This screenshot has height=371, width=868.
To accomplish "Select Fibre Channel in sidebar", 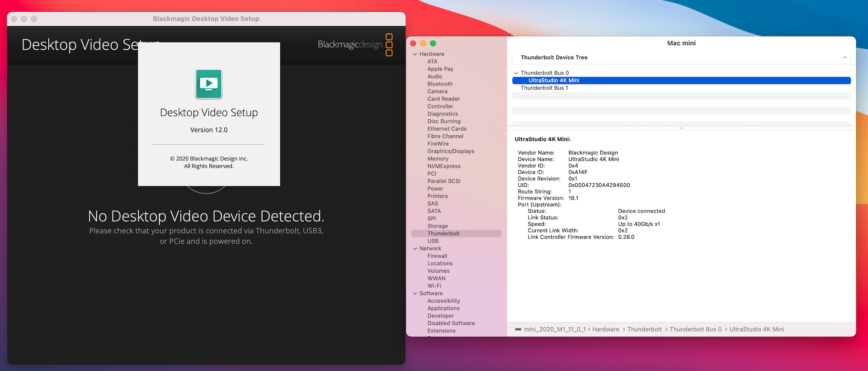I will (x=445, y=136).
